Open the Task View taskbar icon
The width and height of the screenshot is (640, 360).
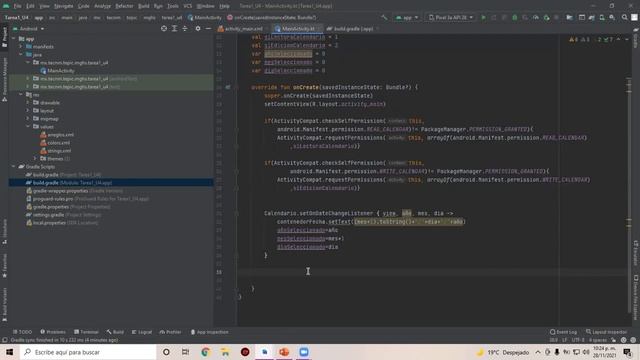[185, 352]
